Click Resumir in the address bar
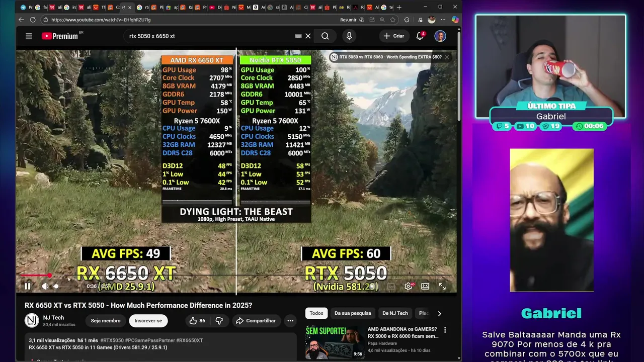The width and height of the screenshot is (644, 362). [x=348, y=20]
